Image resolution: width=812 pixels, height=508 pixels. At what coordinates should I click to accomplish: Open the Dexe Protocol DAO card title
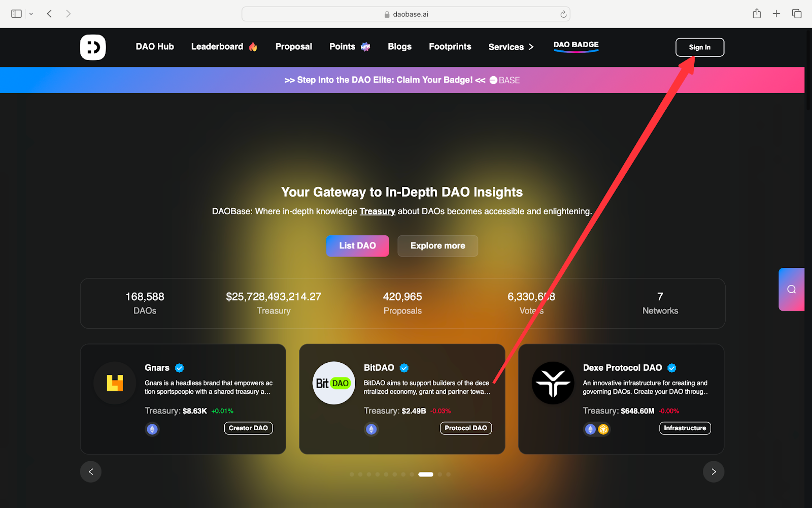(622, 368)
